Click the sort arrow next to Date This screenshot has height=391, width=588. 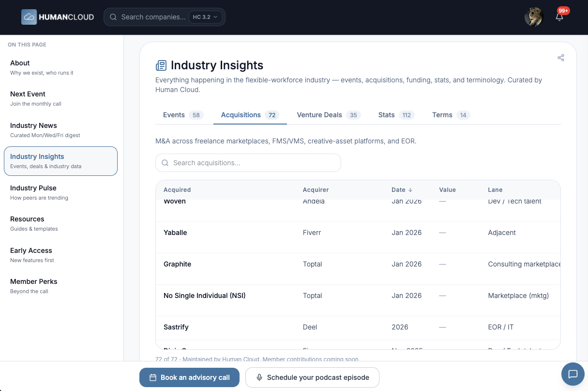410,190
